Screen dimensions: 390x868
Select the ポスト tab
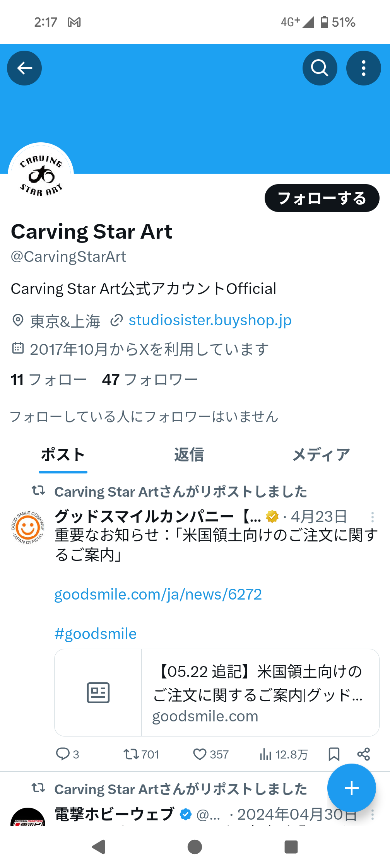[x=63, y=455]
